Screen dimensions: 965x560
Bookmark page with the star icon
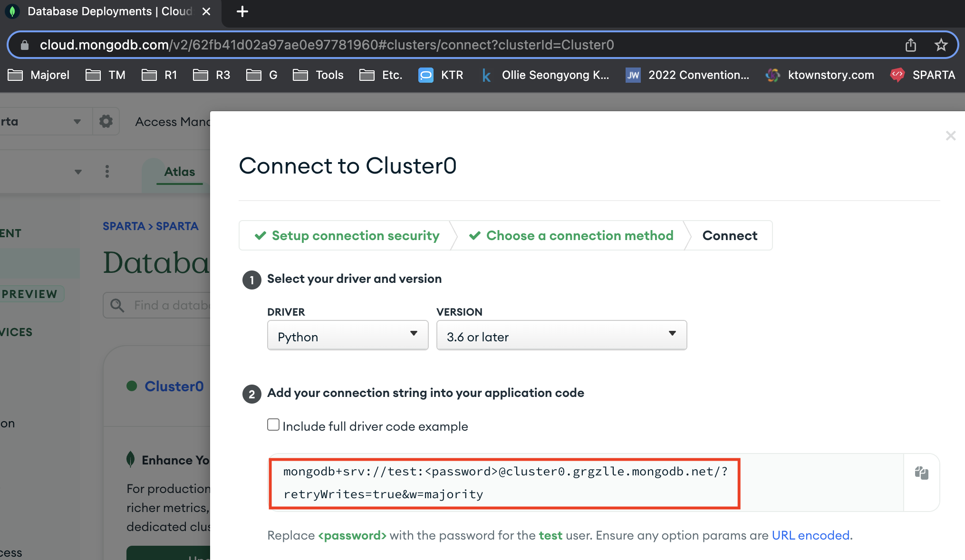(941, 45)
